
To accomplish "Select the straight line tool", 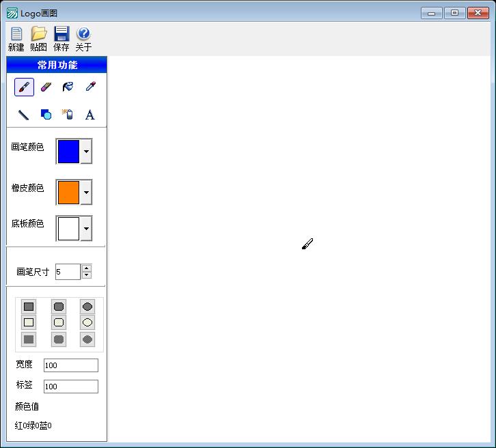I will [24, 115].
